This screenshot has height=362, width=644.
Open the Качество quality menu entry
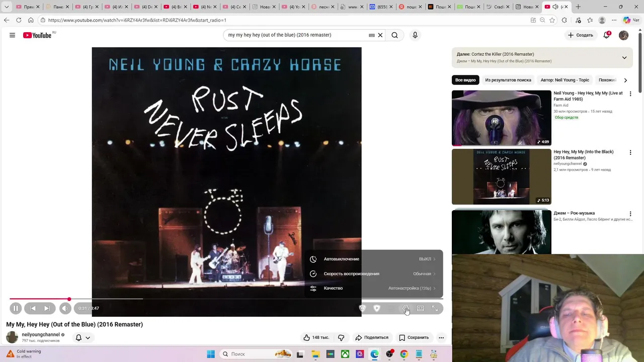[x=373, y=288]
